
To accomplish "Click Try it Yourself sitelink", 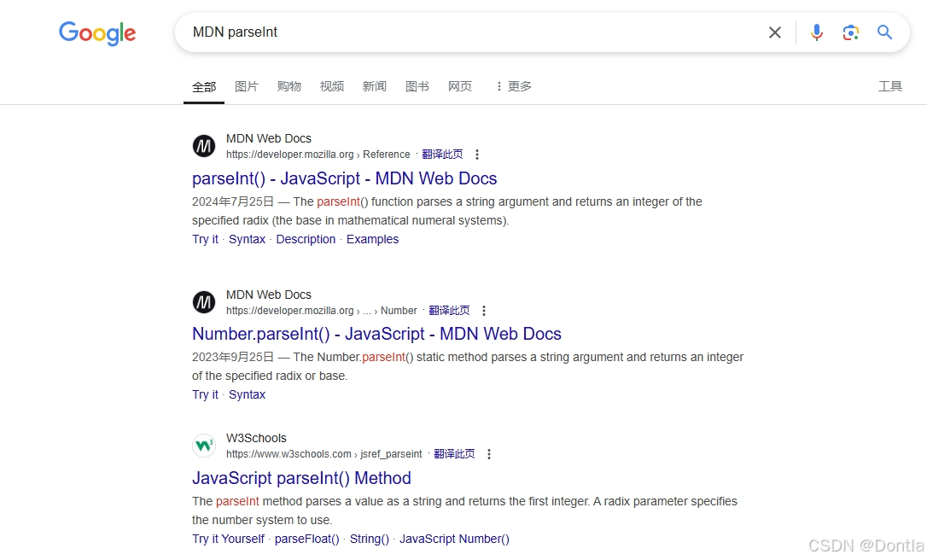I will click(228, 540).
